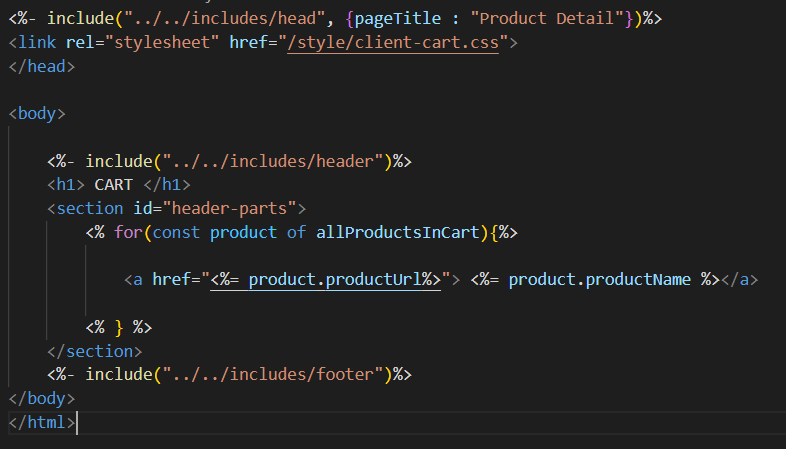Click the CART heading text

(114, 185)
